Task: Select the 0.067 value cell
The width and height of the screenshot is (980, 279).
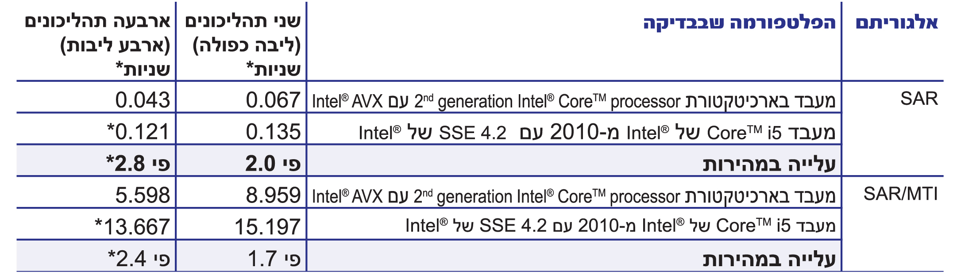Action: pos(273,100)
